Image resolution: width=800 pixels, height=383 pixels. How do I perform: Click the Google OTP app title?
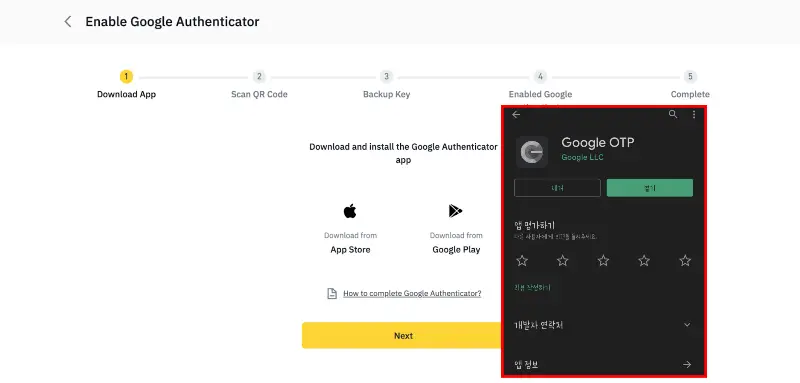point(598,142)
